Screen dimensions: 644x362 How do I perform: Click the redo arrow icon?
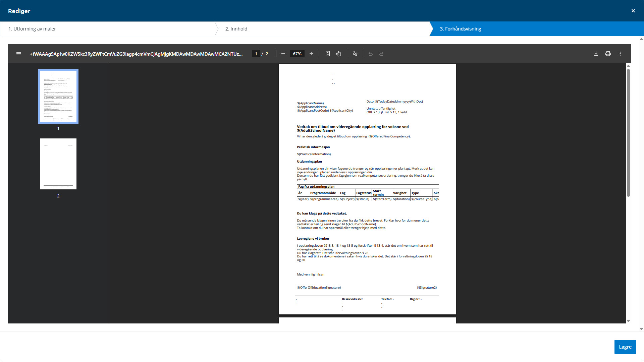381,54
